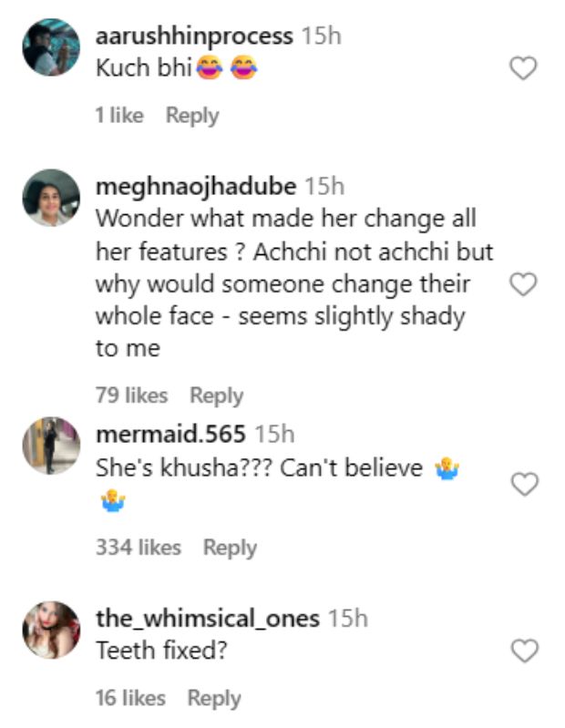Open meghnaojhadube's avatar
Screen dimensions: 565x728
51,197
